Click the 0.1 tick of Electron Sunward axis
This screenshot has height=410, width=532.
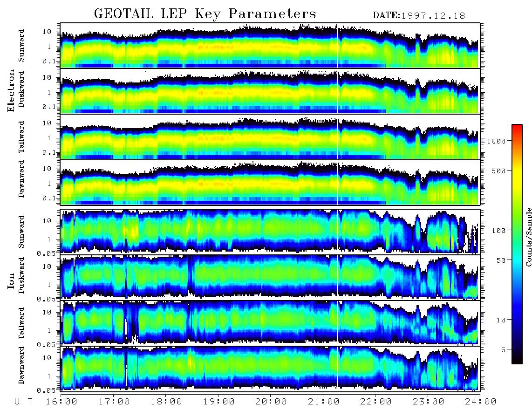point(49,61)
